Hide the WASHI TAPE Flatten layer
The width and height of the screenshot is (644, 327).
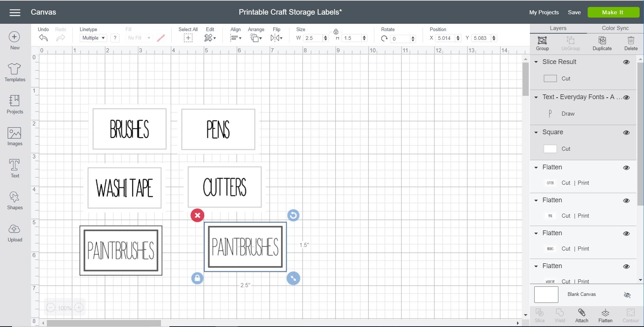pyautogui.click(x=626, y=266)
